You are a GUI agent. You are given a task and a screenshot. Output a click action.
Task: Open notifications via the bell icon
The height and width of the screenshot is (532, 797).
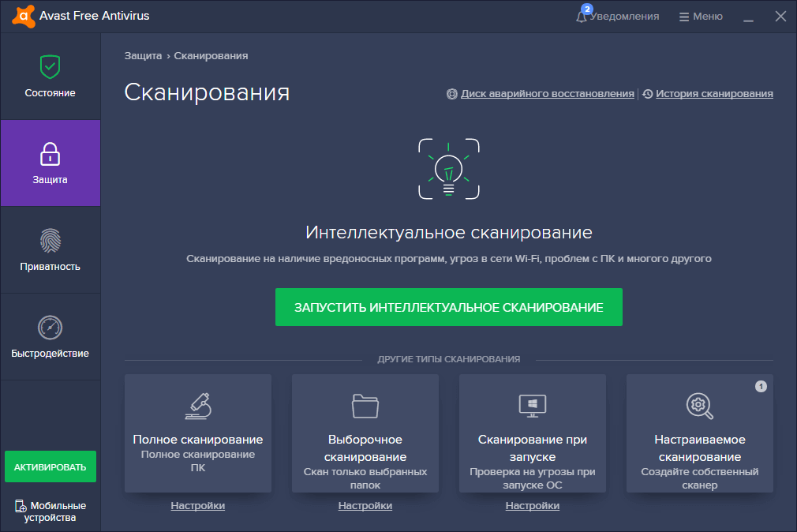(581, 16)
